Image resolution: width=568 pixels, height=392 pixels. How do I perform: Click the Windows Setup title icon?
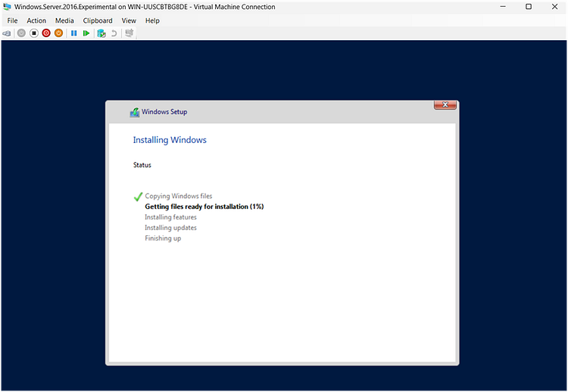(x=134, y=112)
